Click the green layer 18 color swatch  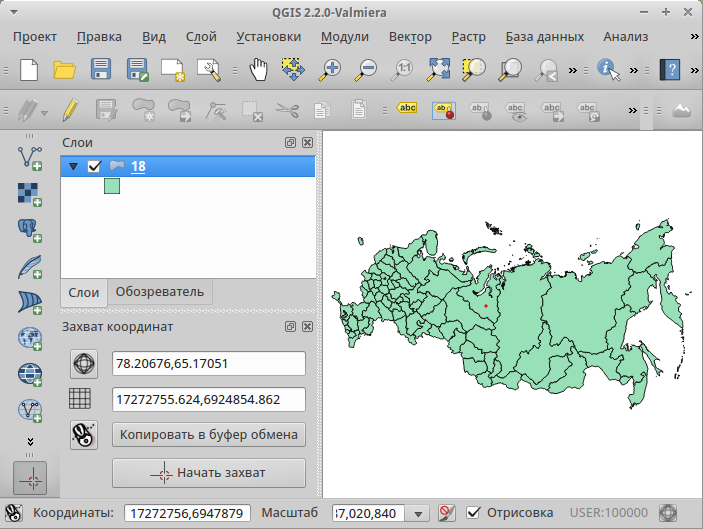112,186
